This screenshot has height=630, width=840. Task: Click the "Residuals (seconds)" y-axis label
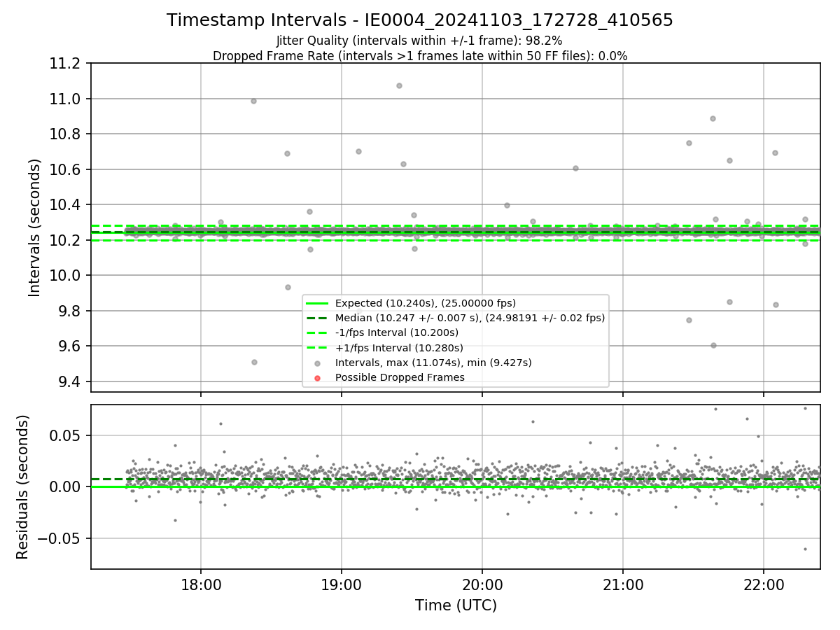[x=23, y=486]
